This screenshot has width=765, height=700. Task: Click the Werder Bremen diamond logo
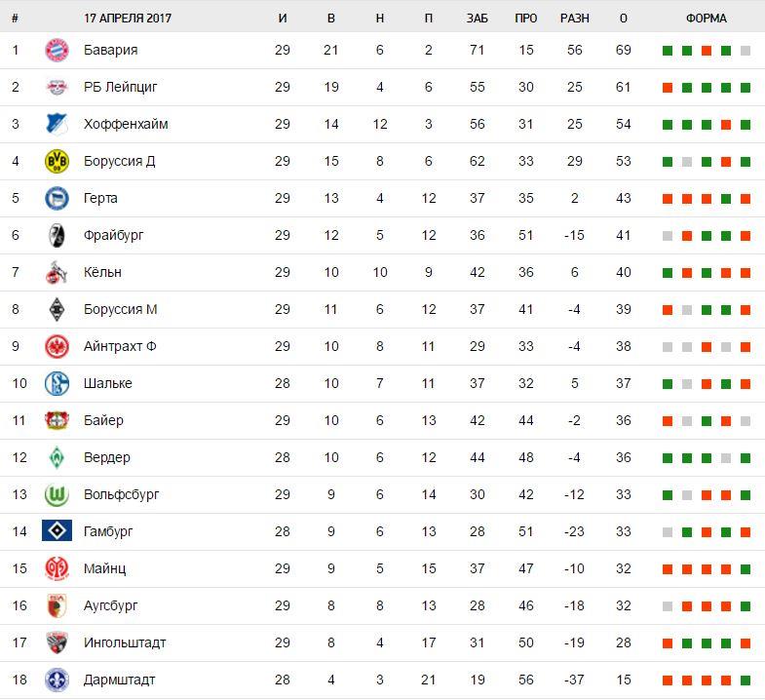57,458
